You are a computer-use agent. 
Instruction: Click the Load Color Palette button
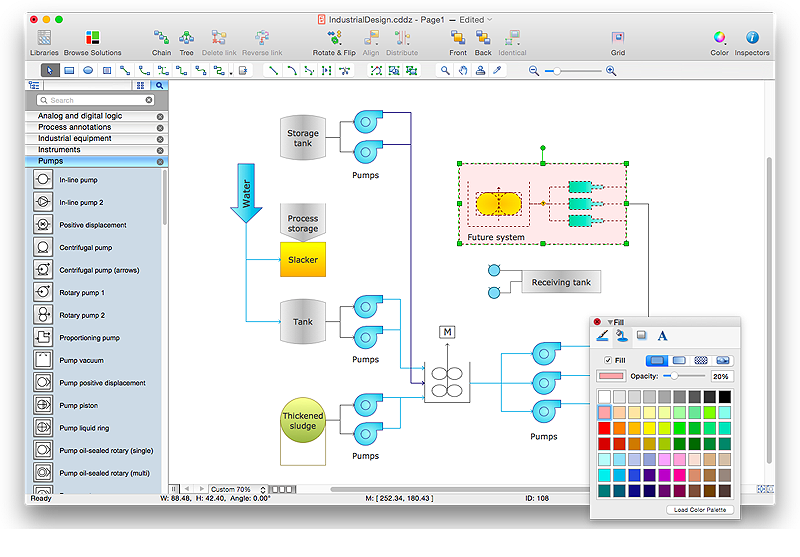(x=700, y=510)
